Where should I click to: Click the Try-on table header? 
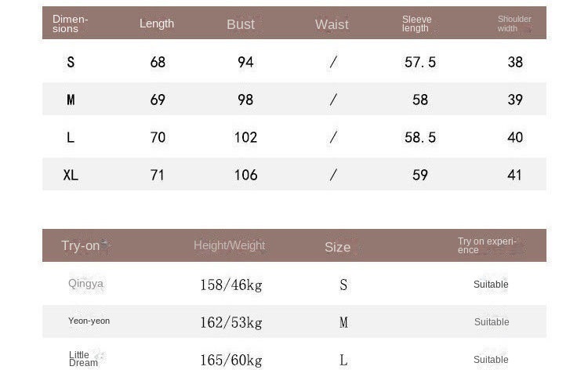tap(81, 246)
